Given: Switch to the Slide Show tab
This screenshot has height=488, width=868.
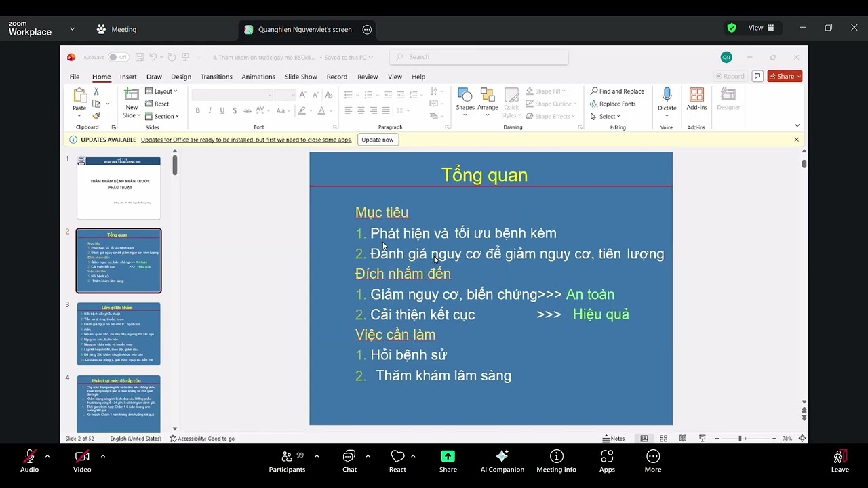Looking at the screenshot, I should [x=300, y=77].
